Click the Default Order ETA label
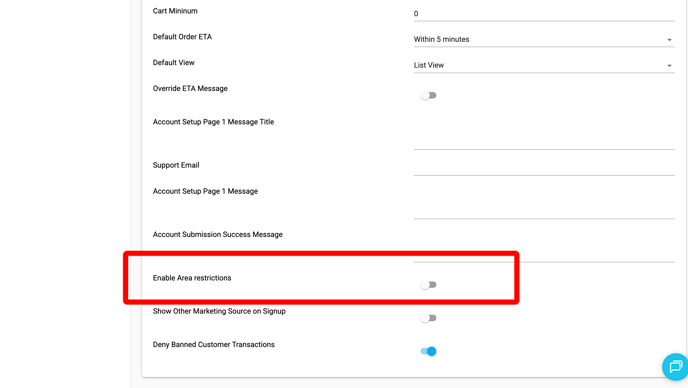The image size is (688, 388). [x=182, y=37]
